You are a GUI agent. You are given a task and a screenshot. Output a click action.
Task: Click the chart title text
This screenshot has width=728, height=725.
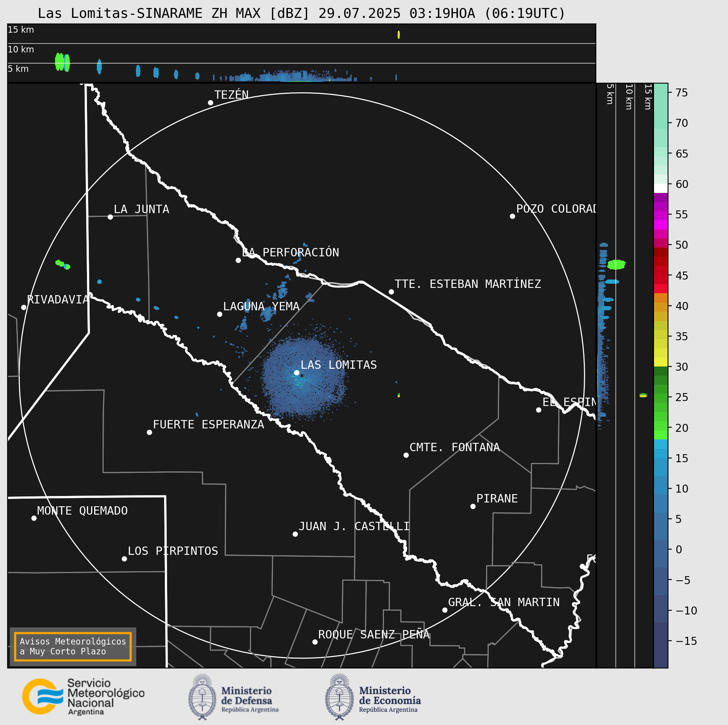(302, 13)
